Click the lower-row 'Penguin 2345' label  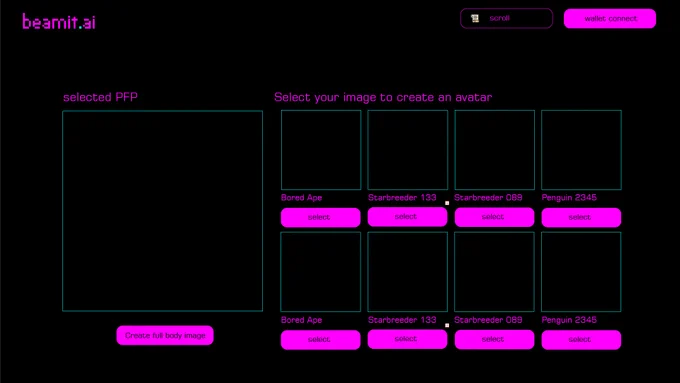(x=569, y=320)
